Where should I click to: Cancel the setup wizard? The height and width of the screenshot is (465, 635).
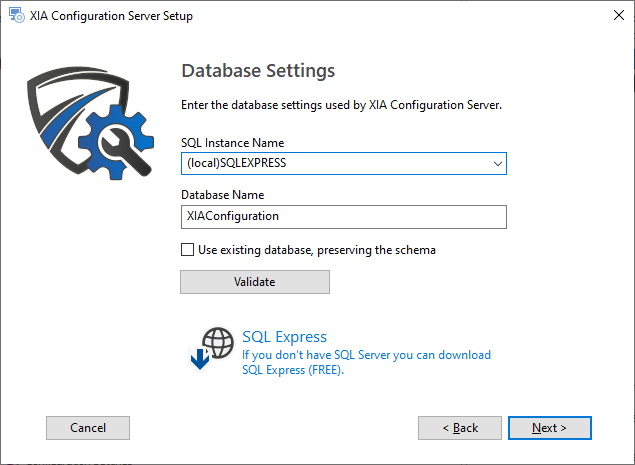click(x=88, y=428)
